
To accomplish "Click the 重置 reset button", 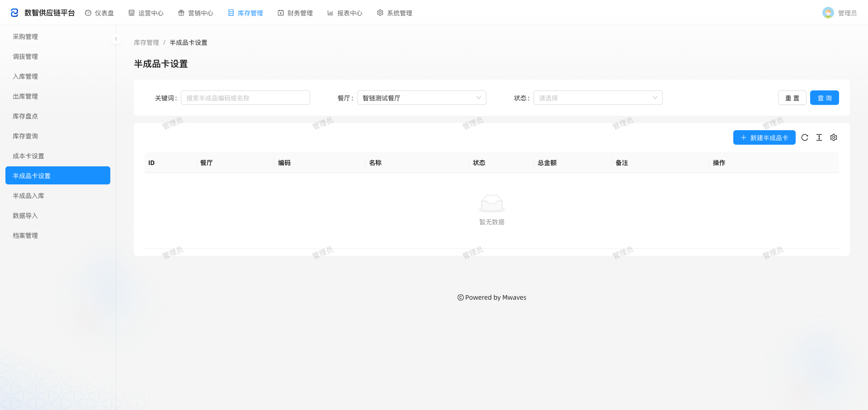I will [x=792, y=98].
